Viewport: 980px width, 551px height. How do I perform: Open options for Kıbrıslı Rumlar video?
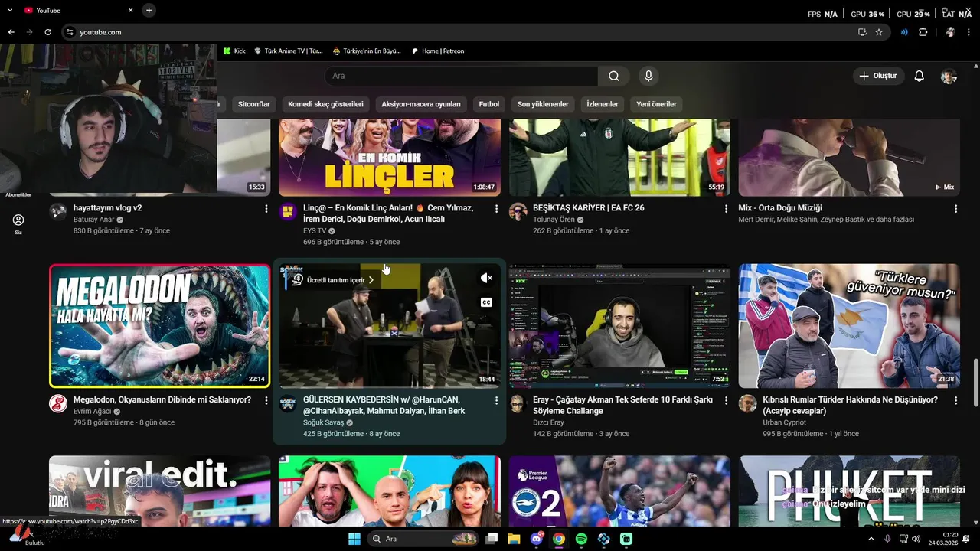click(x=955, y=401)
